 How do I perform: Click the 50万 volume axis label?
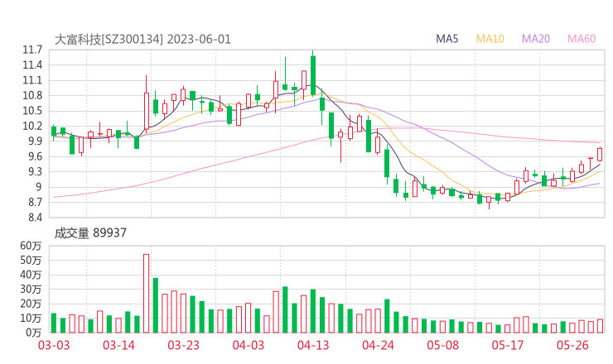[31, 260]
